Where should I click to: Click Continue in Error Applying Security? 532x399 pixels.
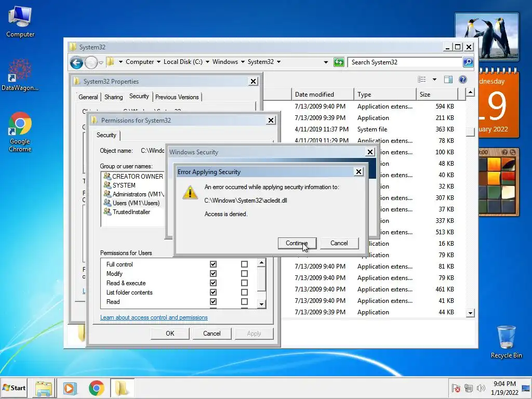[x=297, y=243]
